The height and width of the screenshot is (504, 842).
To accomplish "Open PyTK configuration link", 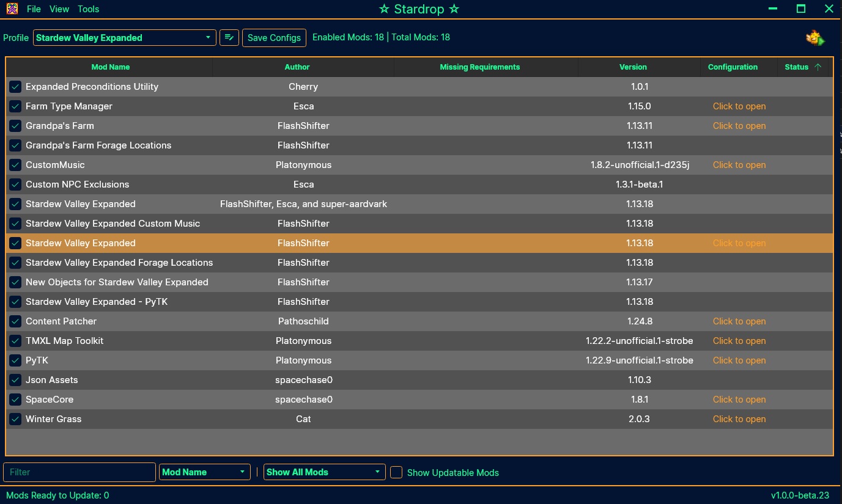I will coord(739,360).
